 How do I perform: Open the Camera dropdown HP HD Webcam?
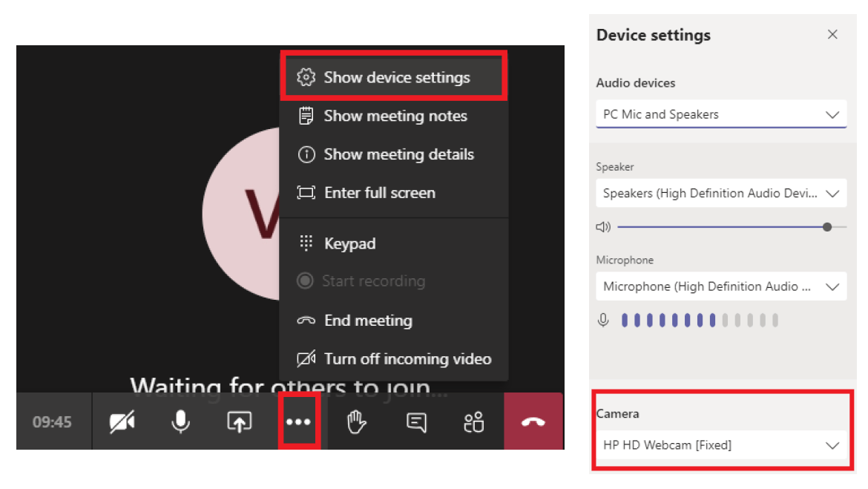point(721,445)
